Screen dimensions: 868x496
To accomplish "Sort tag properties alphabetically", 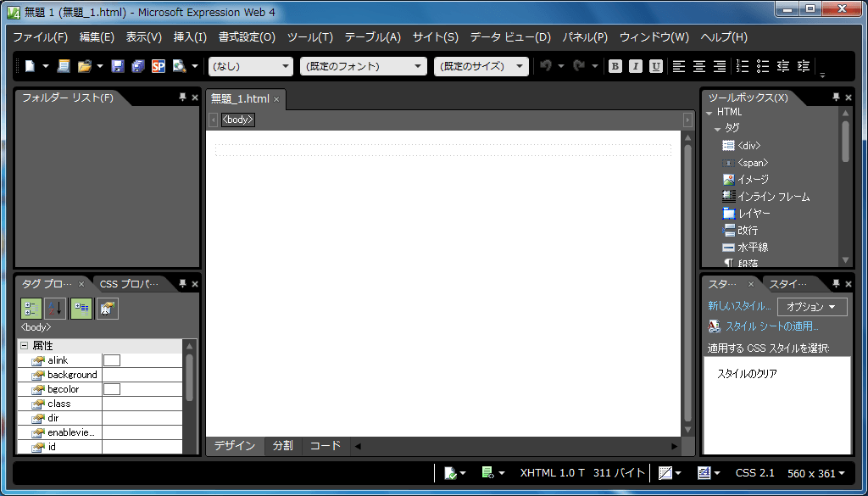I will pos(55,309).
